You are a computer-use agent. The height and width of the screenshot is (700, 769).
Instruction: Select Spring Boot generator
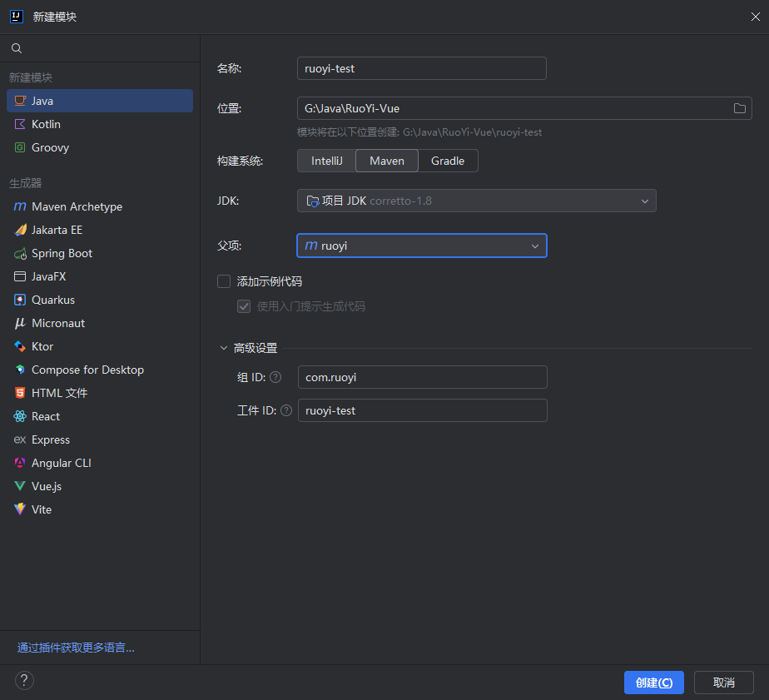[x=100, y=253]
